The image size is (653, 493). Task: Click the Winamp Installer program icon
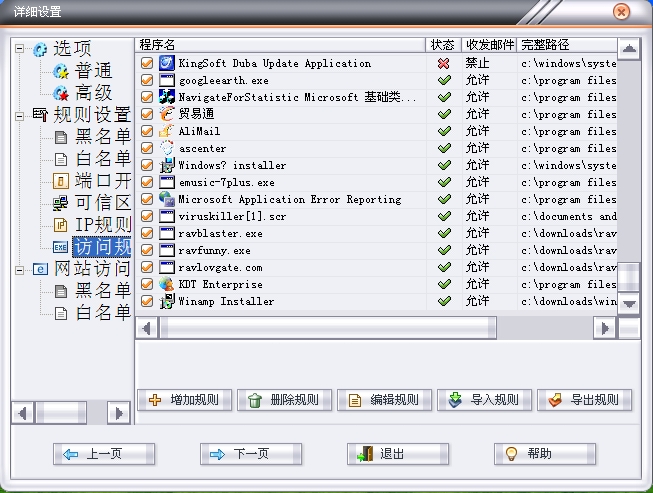point(167,301)
